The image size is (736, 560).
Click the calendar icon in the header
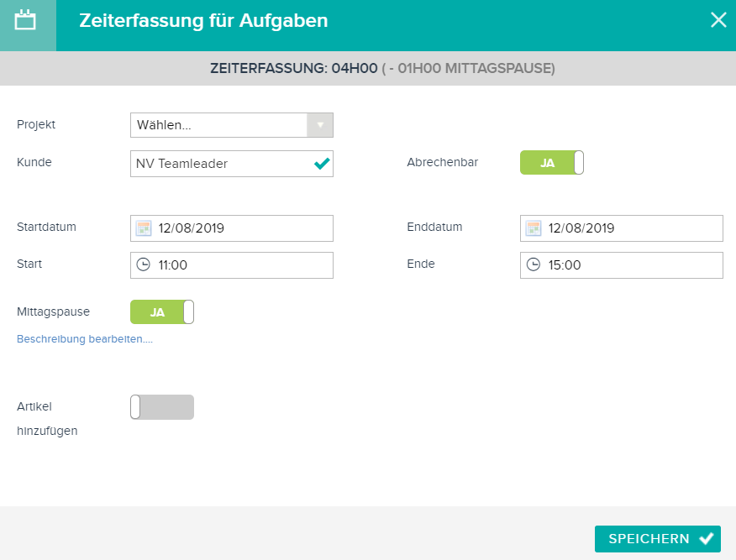(x=25, y=21)
